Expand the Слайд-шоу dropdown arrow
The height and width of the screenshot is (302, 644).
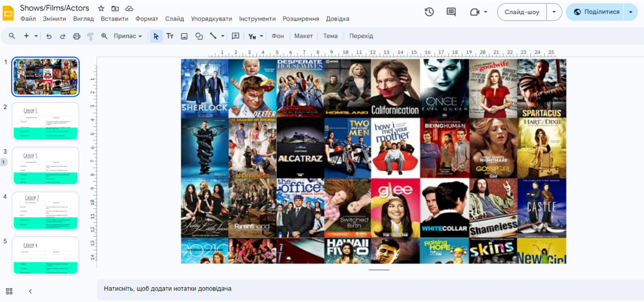554,12
